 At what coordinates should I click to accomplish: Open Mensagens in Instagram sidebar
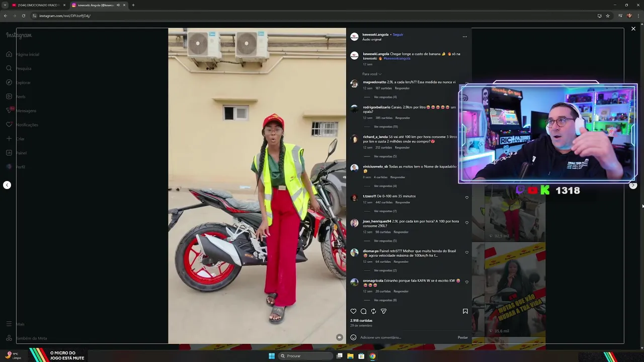click(x=21, y=111)
